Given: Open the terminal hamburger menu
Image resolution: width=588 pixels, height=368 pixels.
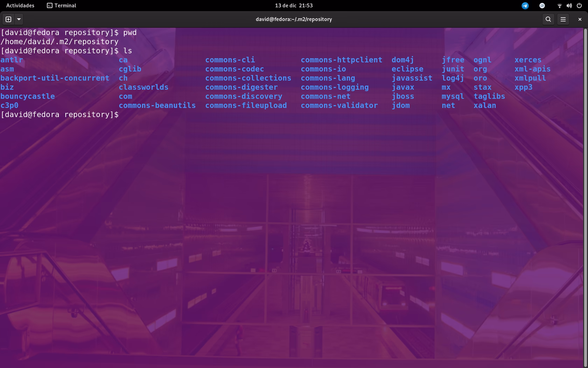Looking at the screenshot, I should 563,19.
